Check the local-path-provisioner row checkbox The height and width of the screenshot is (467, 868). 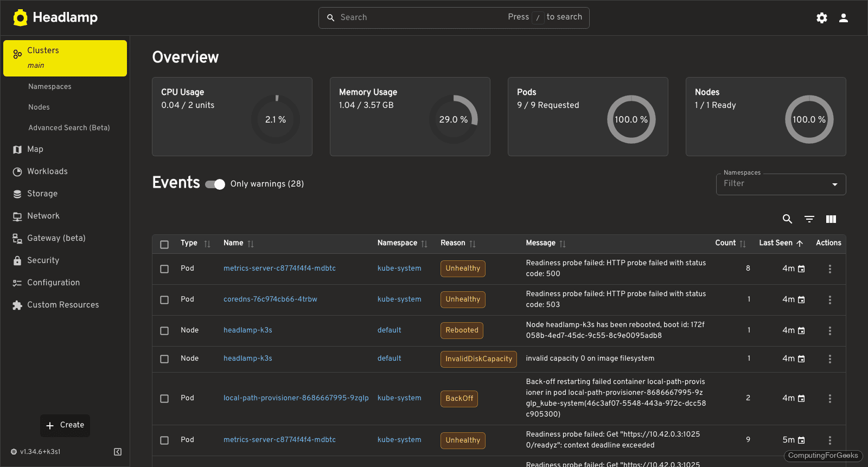point(164,399)
